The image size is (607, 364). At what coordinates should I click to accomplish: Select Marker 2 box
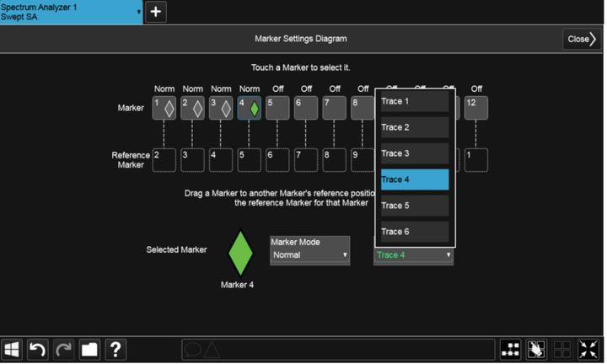point(192,108)
